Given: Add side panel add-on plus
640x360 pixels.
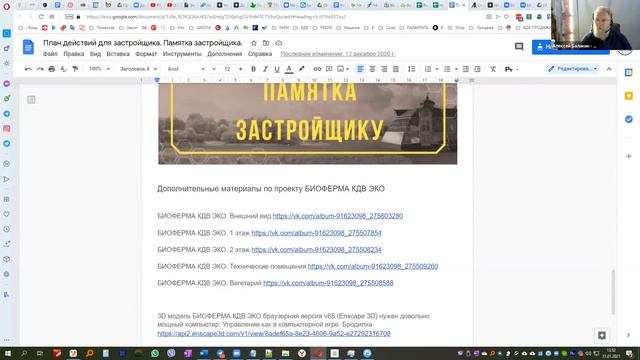Looking at the screenshot, I should click(629, 156).
